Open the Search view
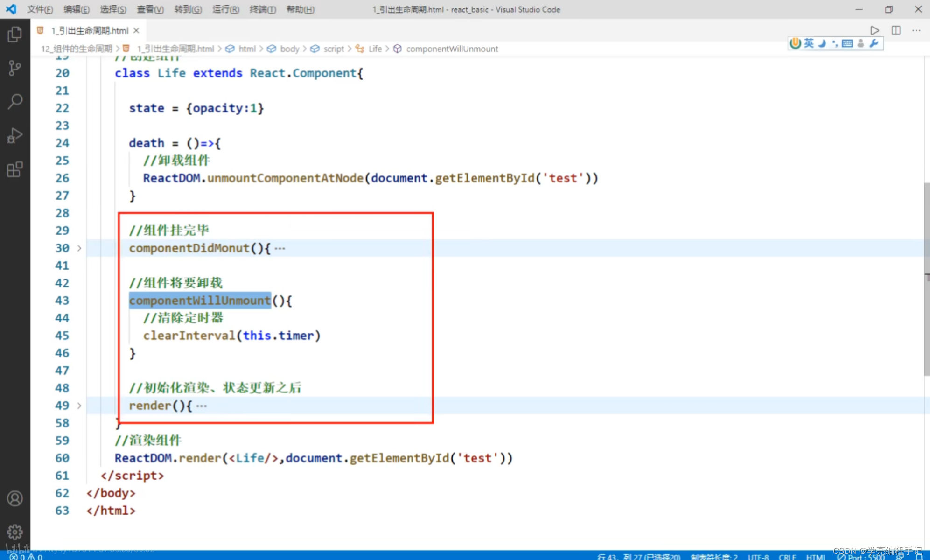Viewport: 930px width, 560px height. 15,102
